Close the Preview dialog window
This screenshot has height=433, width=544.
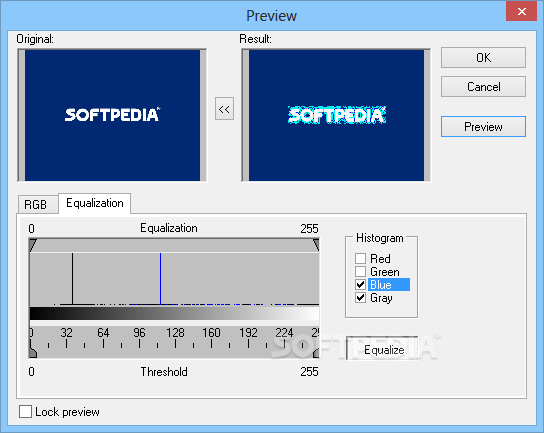coord(521,11)
